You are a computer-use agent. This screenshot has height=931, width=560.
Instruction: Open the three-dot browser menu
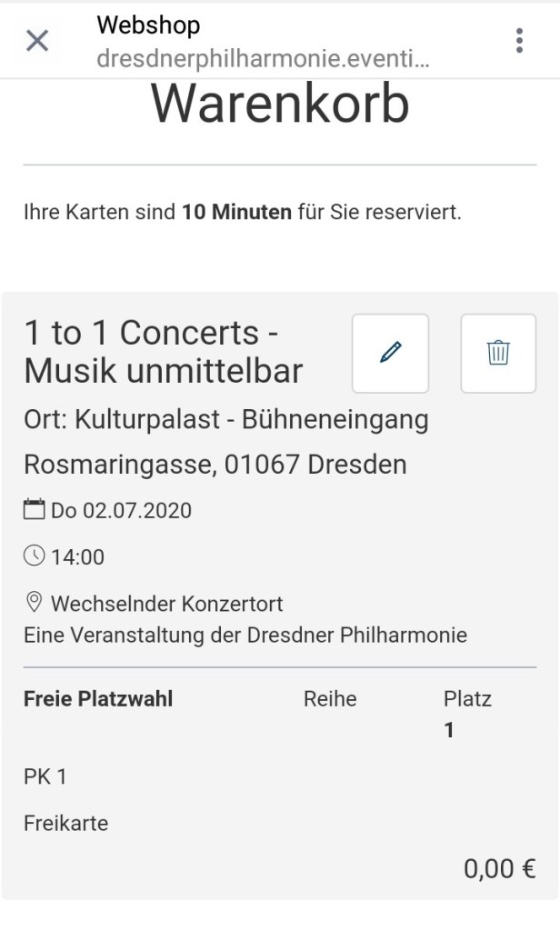click(519, 40)
